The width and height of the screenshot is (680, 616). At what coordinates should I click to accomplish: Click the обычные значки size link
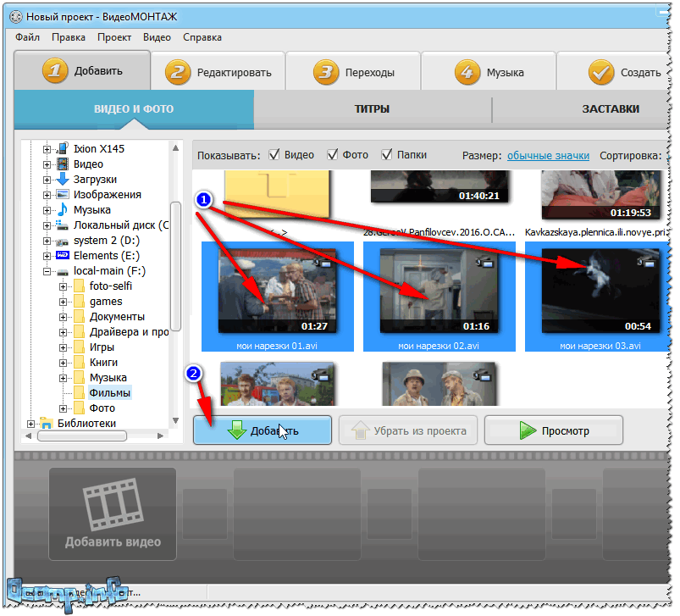(548, 155)
